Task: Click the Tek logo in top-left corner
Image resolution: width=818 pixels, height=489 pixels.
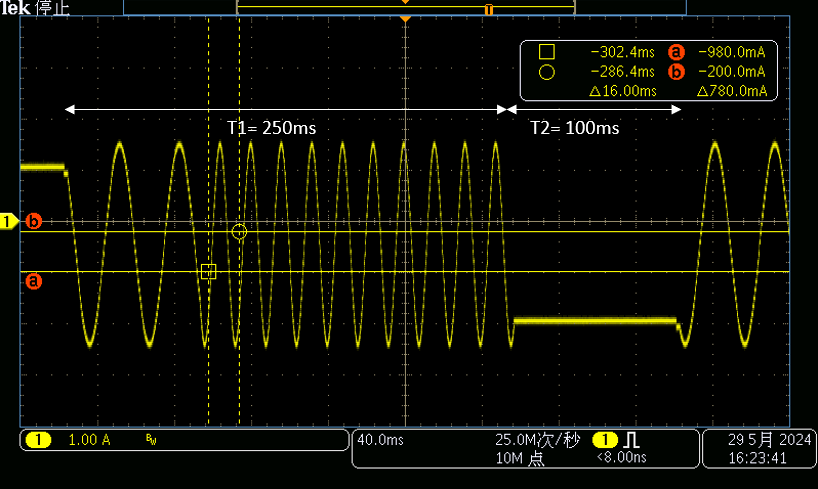Action: tap(15, 7)
